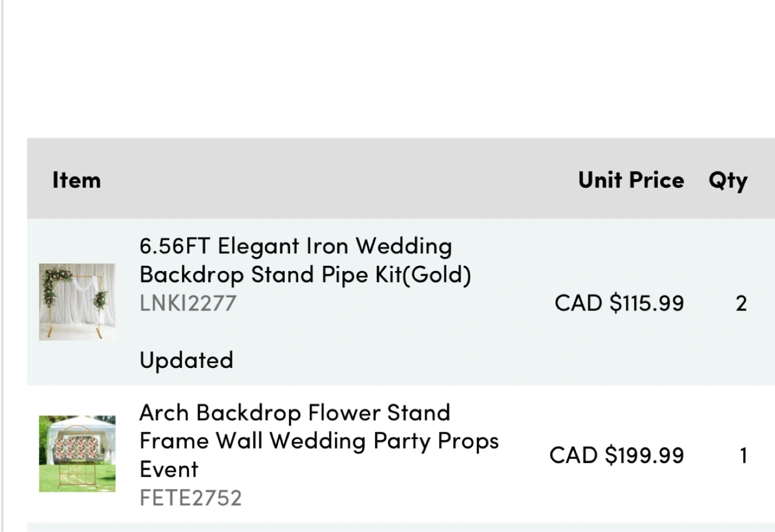Open Arch Backdrop Flower Stand Frame product link
775x532 pixels.
pyautogui.click(x=295, y=413)
